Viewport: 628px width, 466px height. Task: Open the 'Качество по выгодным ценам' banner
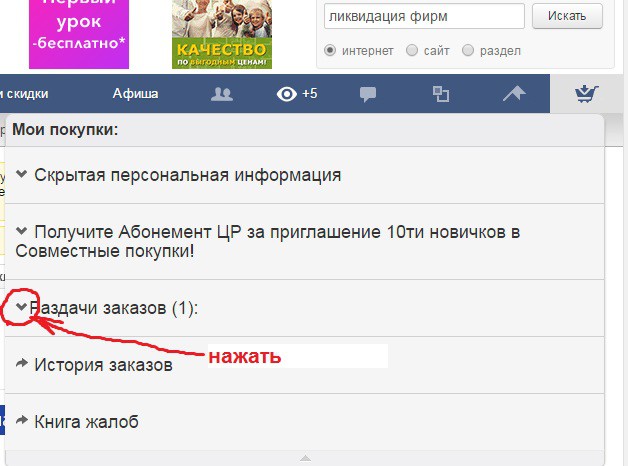222,34
